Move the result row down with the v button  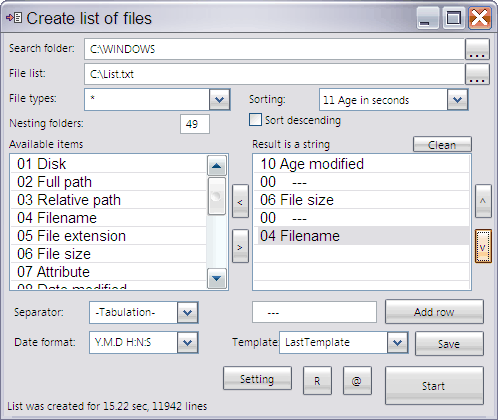[483, 246]
